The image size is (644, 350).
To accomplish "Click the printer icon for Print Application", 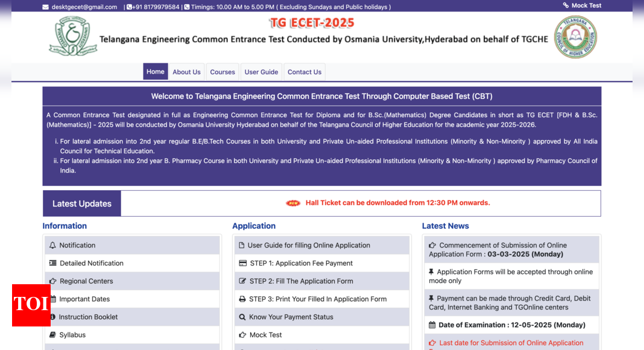I will pos(242,299).
